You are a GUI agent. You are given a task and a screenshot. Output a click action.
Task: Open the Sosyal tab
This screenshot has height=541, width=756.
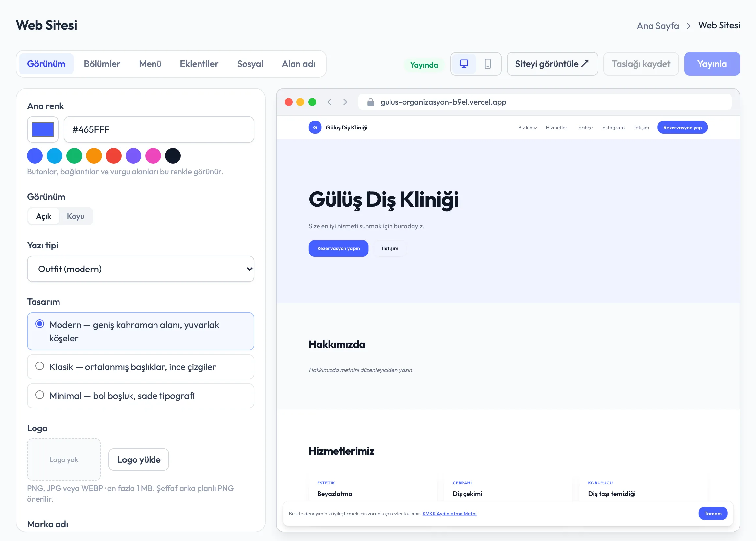[x=250, y=64]
